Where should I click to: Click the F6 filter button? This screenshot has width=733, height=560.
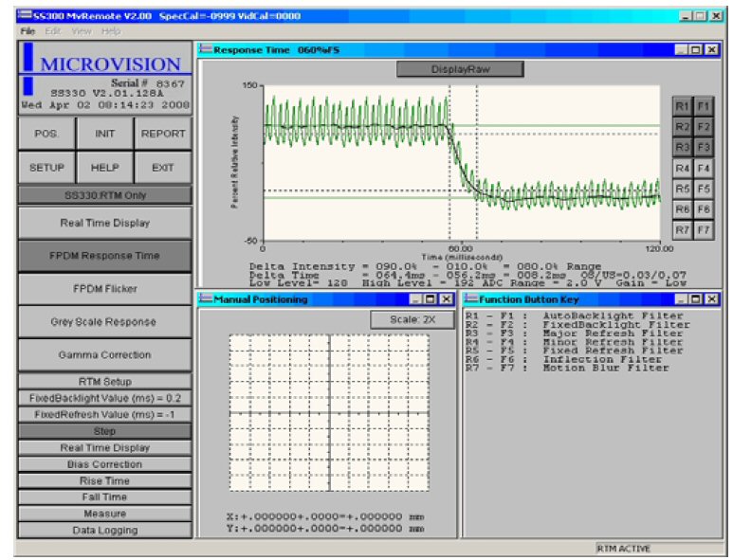click(x=704, y=209)
